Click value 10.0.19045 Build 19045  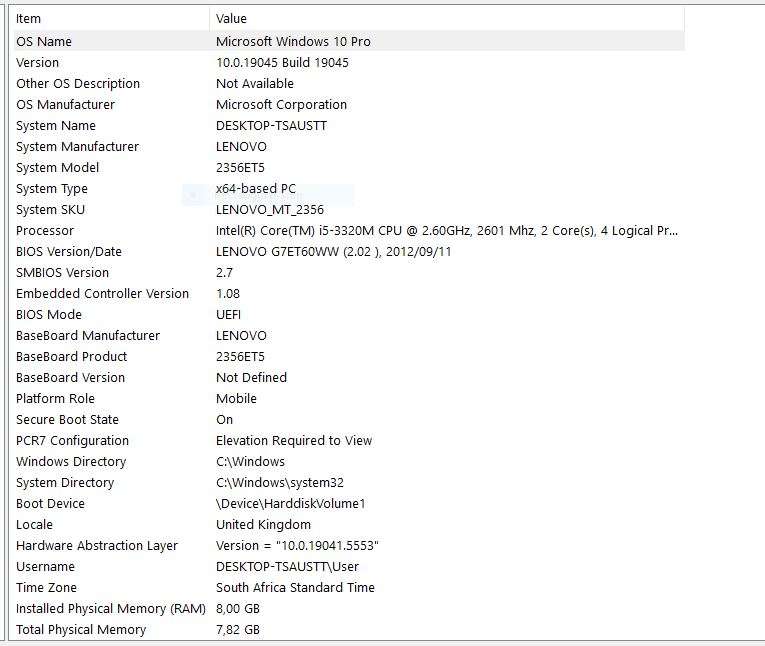282,62
